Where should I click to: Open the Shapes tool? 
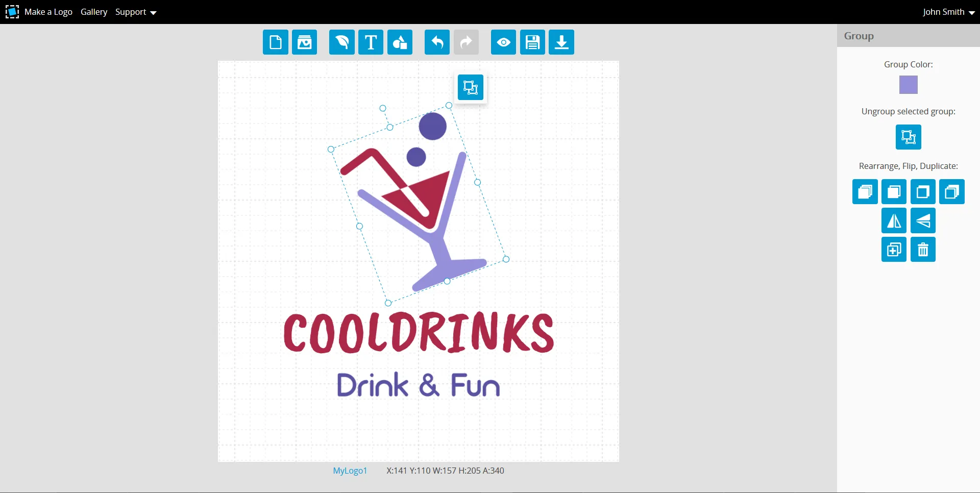pyautogui.click(x=400, y=42)
